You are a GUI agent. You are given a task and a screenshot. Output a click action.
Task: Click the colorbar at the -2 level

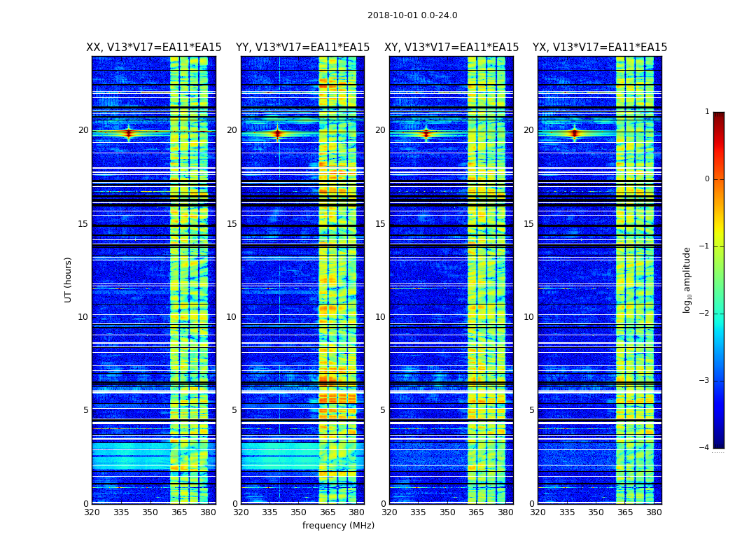click(719, 314)
